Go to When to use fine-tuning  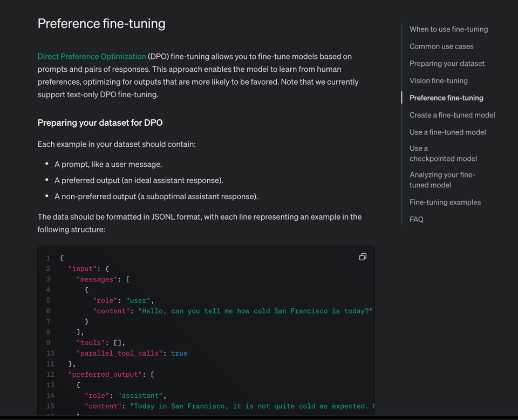(448, 29)
